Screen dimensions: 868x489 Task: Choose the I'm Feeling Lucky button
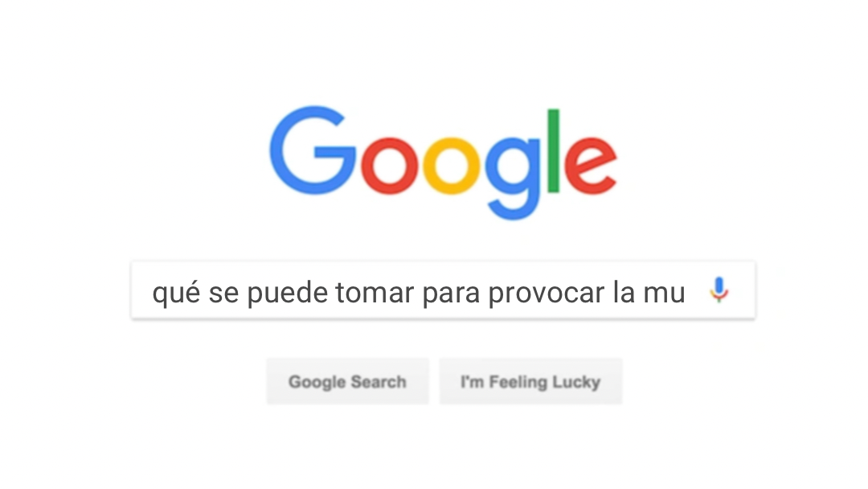point(531,381)
